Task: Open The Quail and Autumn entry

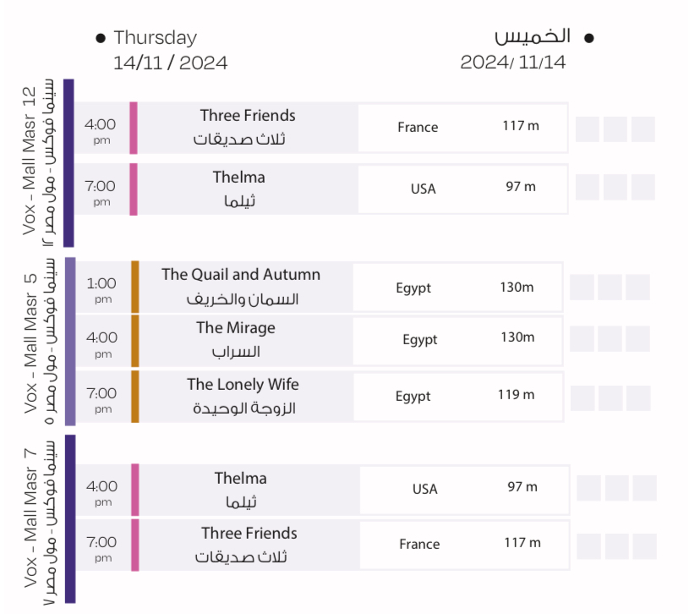Action: pyautogui.click(x=241, y=275)
